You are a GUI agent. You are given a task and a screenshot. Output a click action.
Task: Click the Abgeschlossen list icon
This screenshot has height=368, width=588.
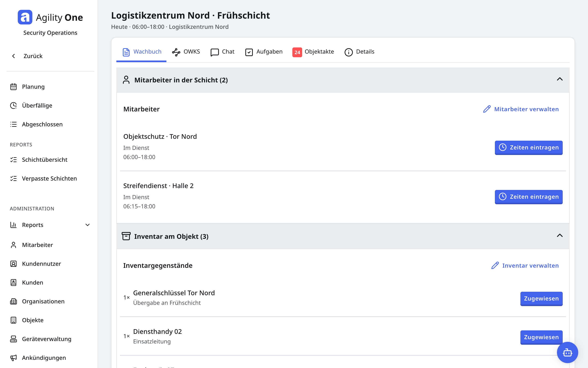(x=14, y=124)
